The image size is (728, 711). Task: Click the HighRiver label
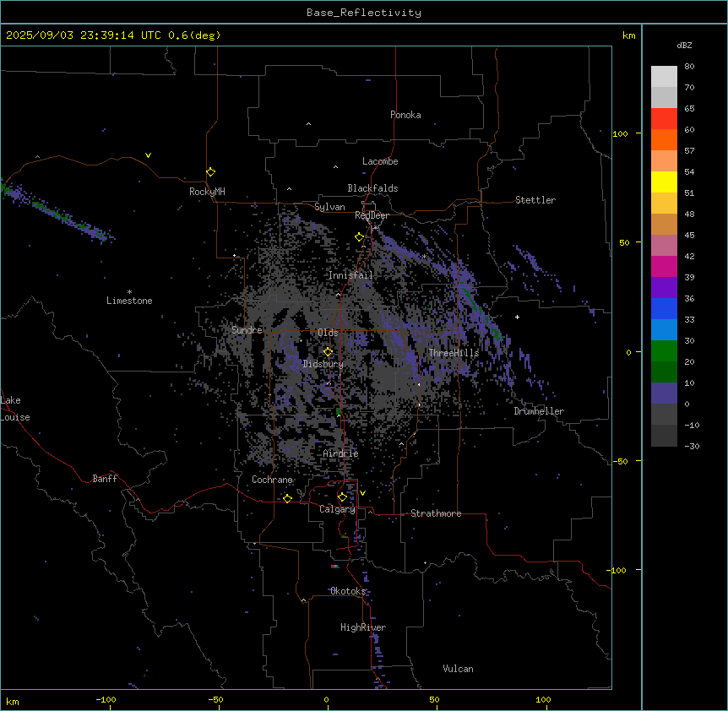click(363, 627)
